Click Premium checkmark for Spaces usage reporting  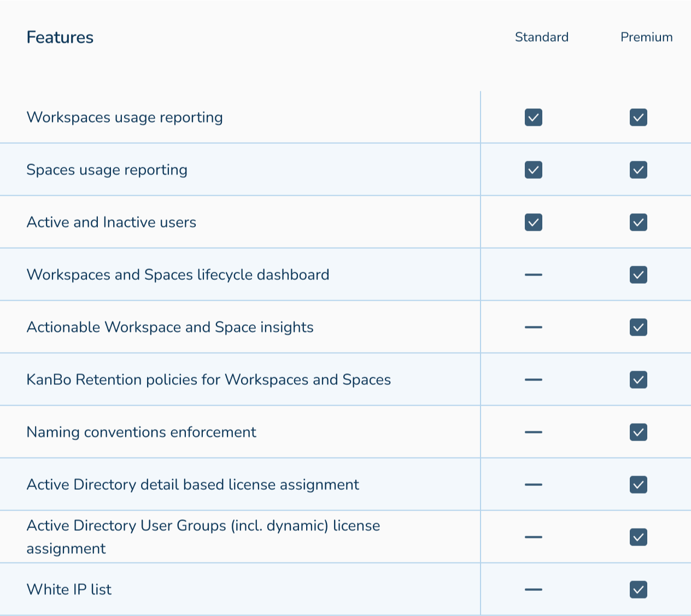638,170
